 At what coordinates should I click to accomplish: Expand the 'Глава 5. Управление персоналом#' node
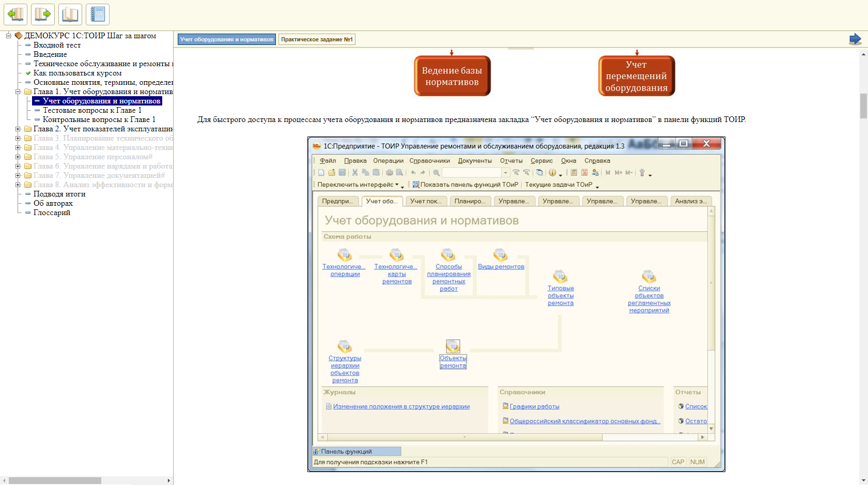pos(18,157)
